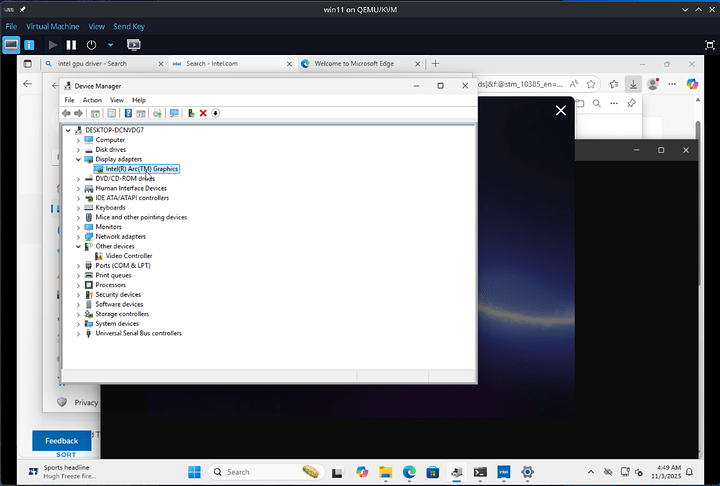
Task: Open the Device Manager Help menu
Action: pos(139,100)
